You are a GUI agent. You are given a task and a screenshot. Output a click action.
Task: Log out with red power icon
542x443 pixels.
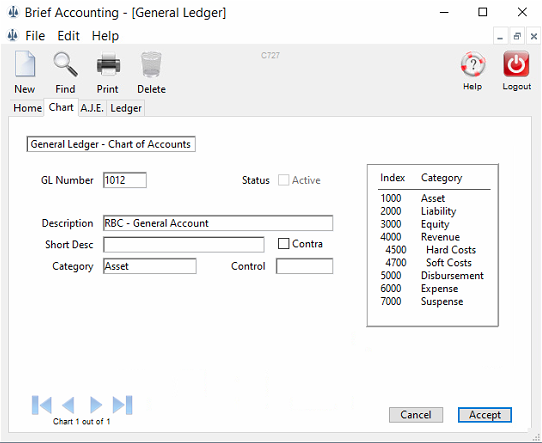(x=516, y=64)
